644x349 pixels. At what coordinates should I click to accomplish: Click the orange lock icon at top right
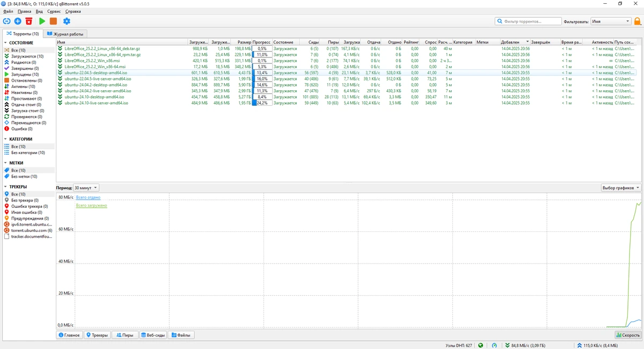click(x=638, y=21)
